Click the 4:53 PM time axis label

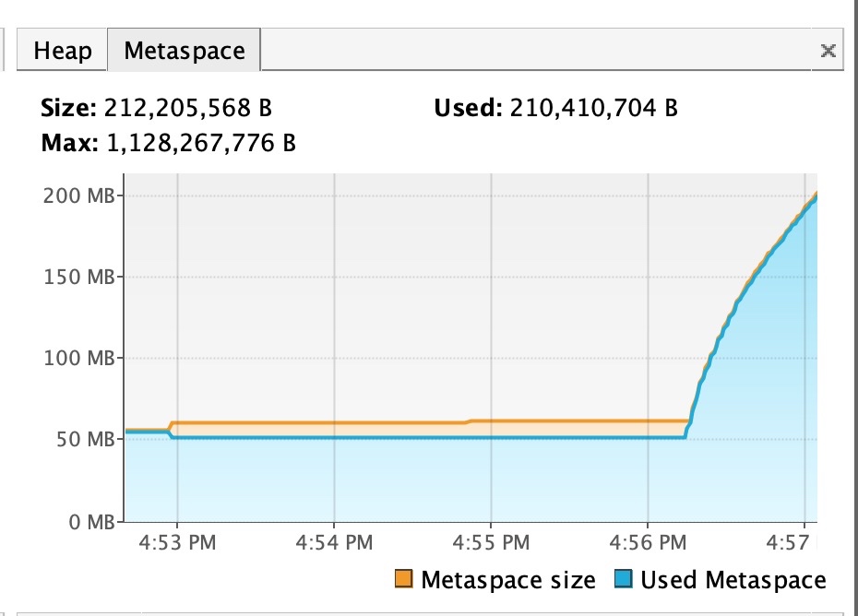[x=178, y=542]
